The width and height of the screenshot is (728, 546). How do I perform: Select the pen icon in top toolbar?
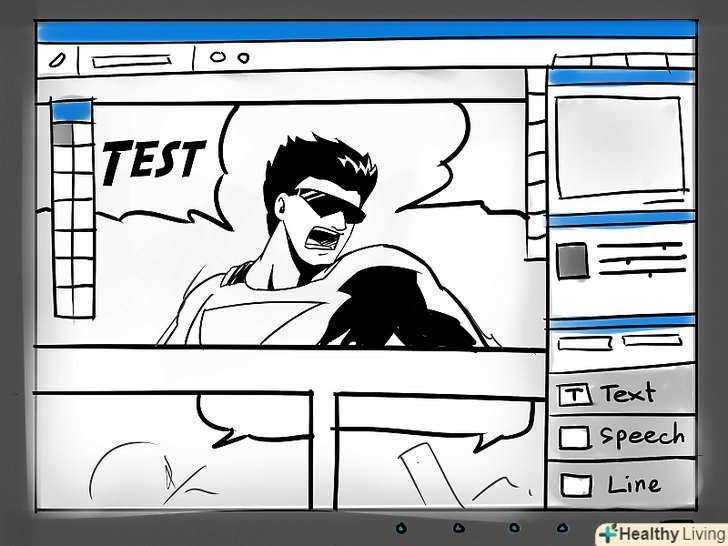click(57, 60)
